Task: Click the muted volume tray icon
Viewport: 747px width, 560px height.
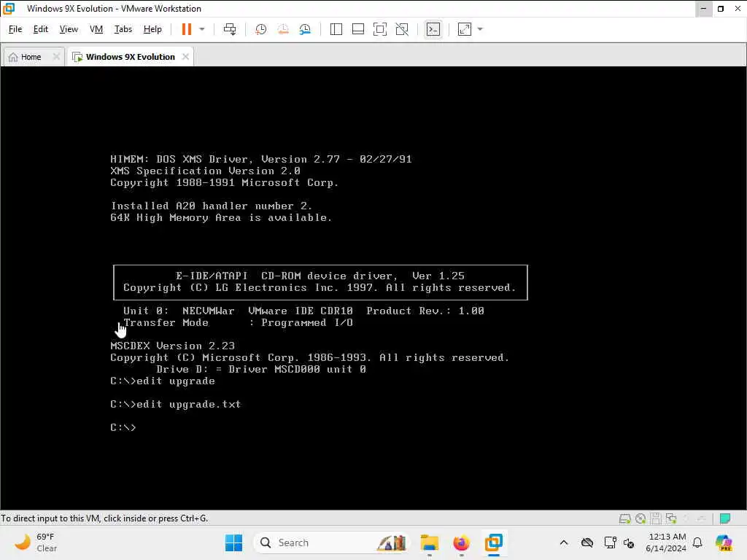Action: (x=629, y=543)
